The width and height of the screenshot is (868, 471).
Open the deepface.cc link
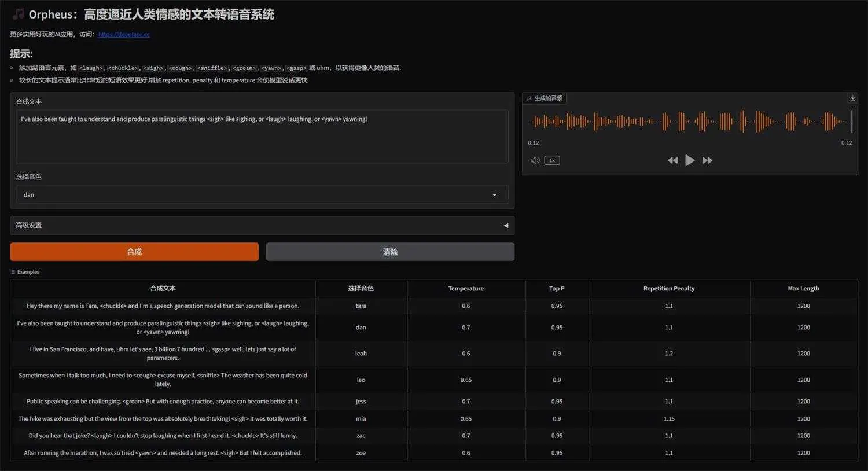(124, 34)
